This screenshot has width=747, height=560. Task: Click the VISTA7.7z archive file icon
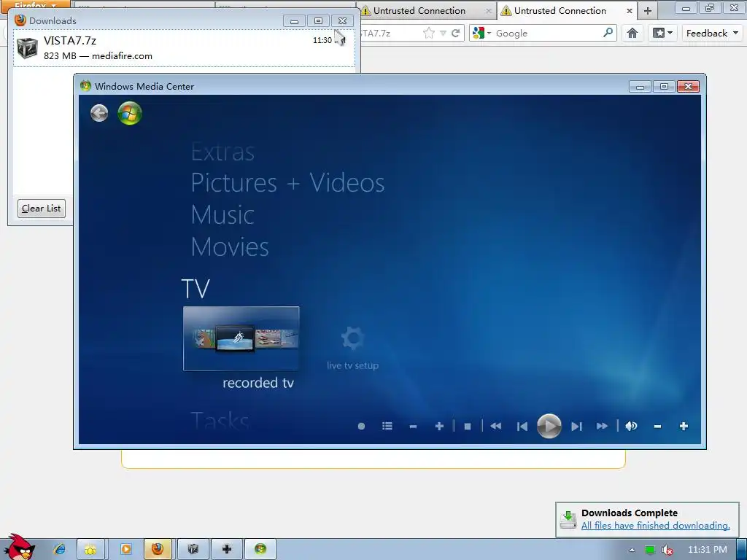[27, 48]
